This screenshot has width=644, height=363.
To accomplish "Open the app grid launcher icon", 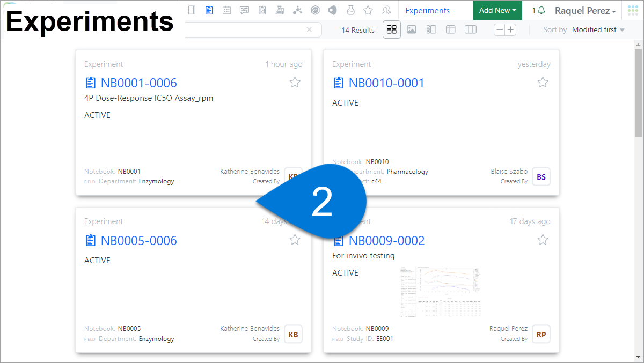I will 633,10.
